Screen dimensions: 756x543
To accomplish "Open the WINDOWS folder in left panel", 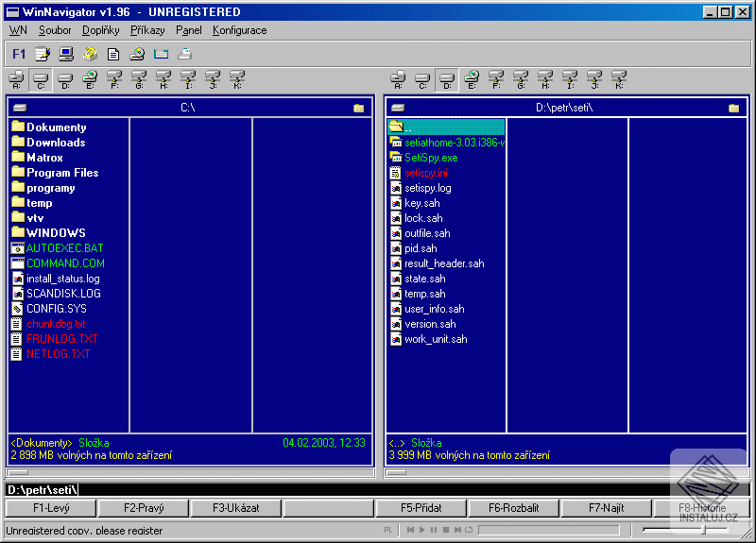I will click(x=56, y=233).
